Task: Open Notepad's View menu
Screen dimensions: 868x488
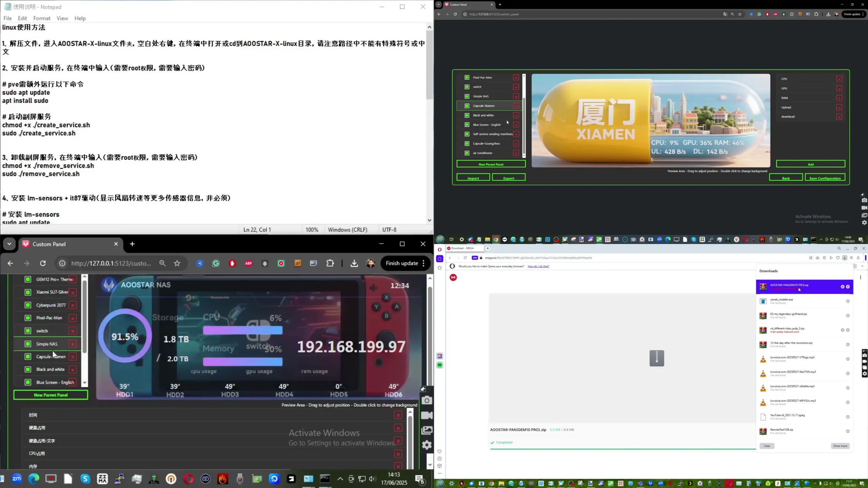Action: pyautogui.click(x=62, y=18)
